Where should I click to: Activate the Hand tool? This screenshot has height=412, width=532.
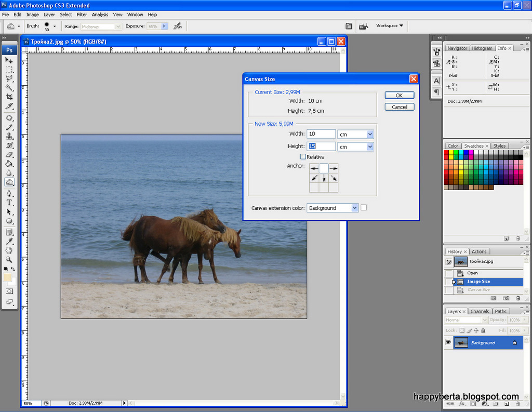[9, 250]
